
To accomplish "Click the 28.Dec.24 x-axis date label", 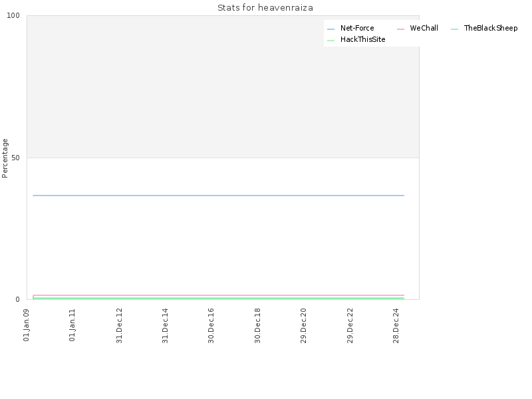I will [x=396, y=326].
